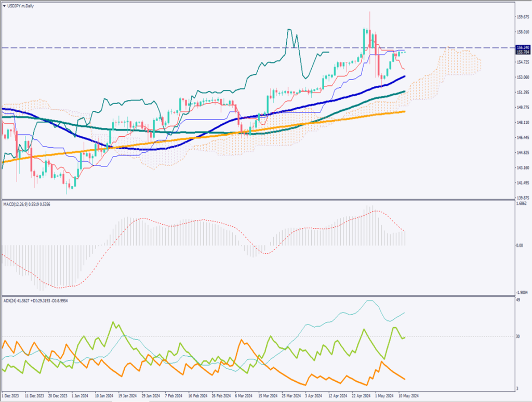532x402 pixels.
Task: Click the 10 May 2024 date label
Action: point(408,396)
